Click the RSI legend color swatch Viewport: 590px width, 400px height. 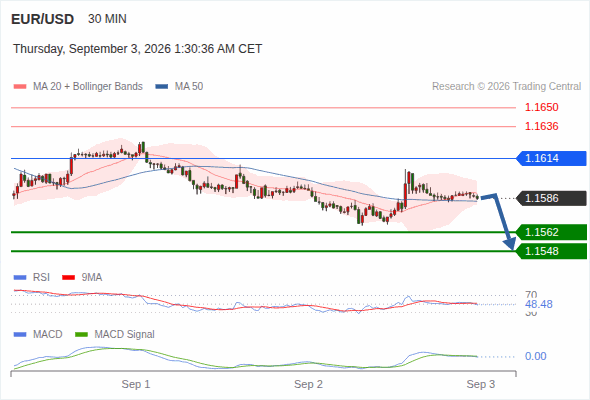click(20, 278)
